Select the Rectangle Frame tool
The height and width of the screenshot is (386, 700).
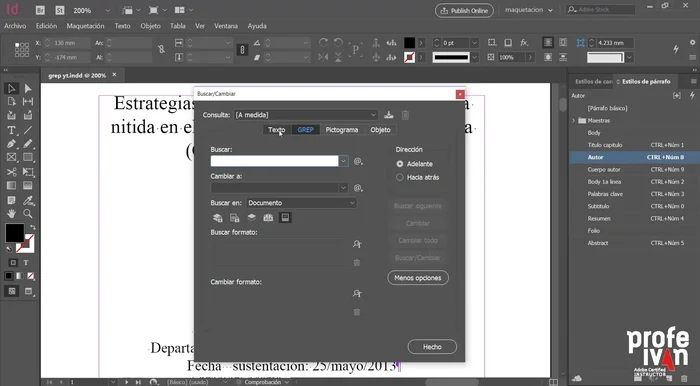12,158
